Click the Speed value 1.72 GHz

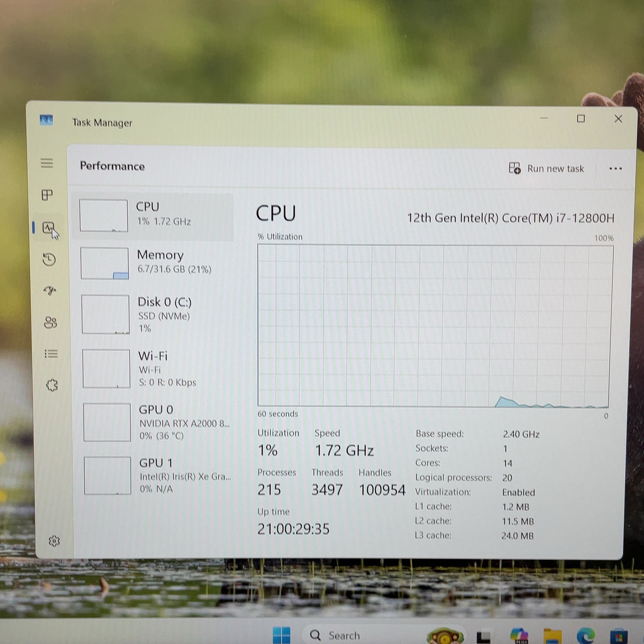point(344,450)
